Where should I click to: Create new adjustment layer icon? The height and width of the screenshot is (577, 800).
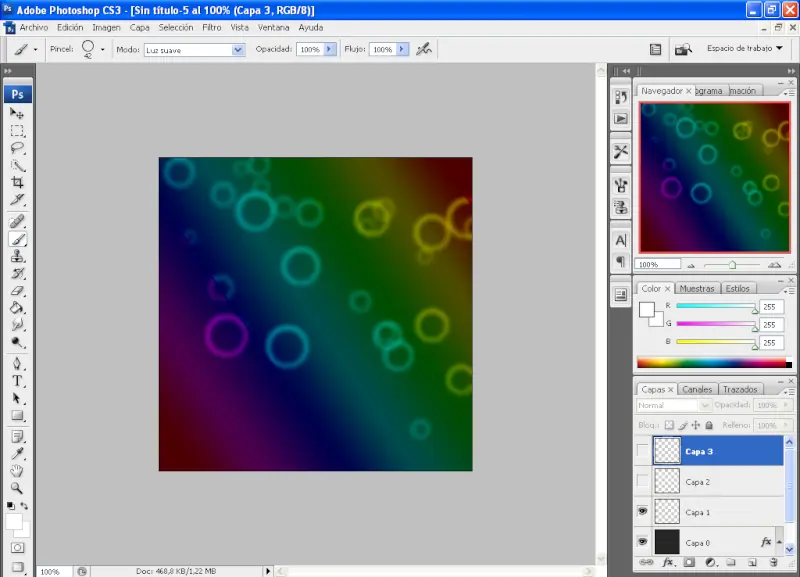710,562
